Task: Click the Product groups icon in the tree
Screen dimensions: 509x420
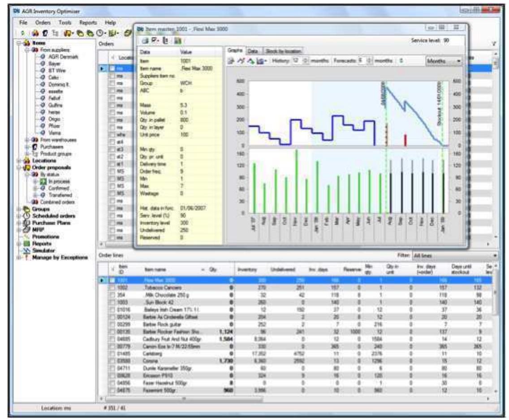Action: (35, 154)
